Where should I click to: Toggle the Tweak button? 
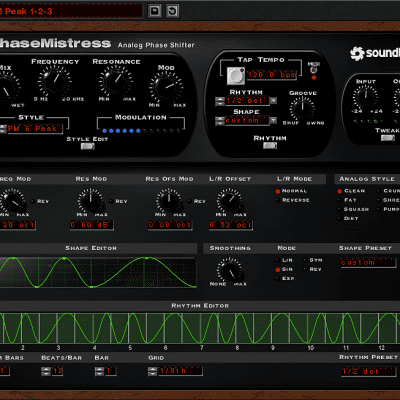tap(388, 137)
